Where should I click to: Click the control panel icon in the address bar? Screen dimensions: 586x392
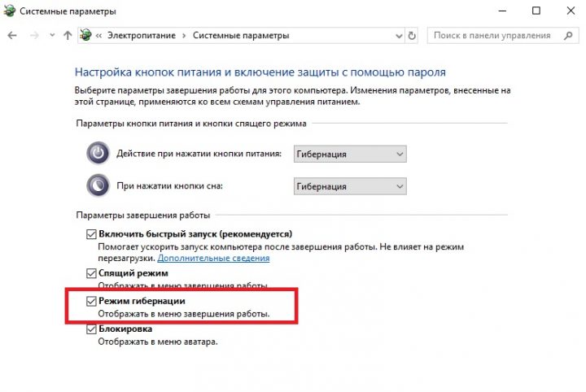click(x=85, y=36)
